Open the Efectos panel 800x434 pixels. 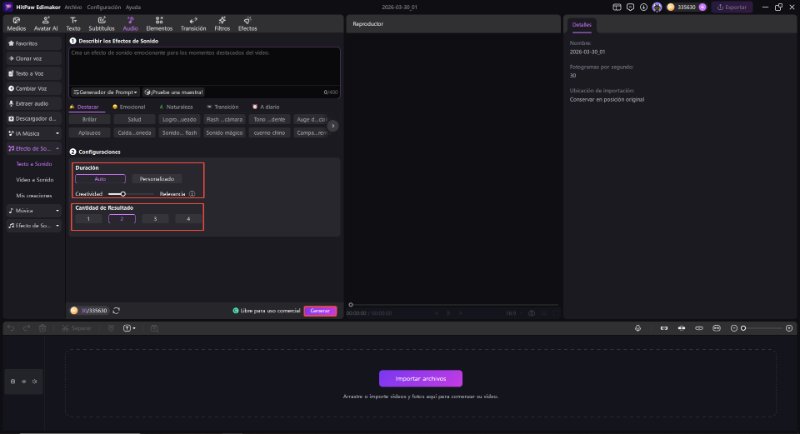(247, 24)
